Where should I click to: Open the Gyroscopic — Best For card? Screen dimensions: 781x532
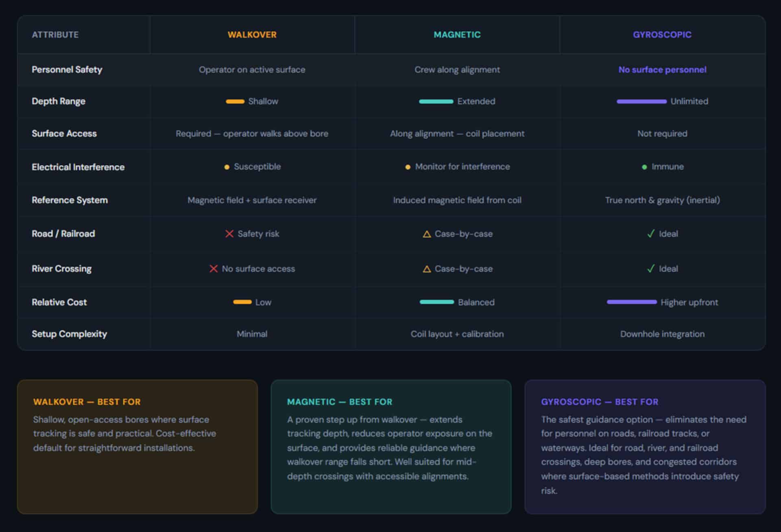645,447
